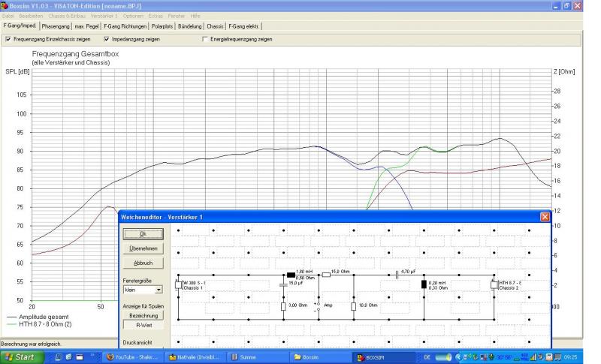Click the Abbruch button
The image size is (601, 364).
click(142, 263)
